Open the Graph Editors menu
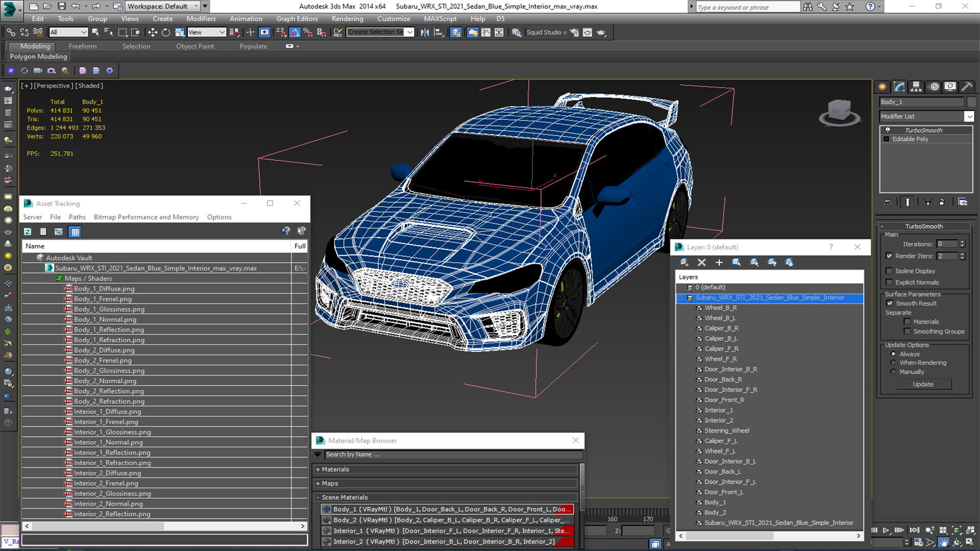This screenshot has width=980, height=551. pos(297,19)
